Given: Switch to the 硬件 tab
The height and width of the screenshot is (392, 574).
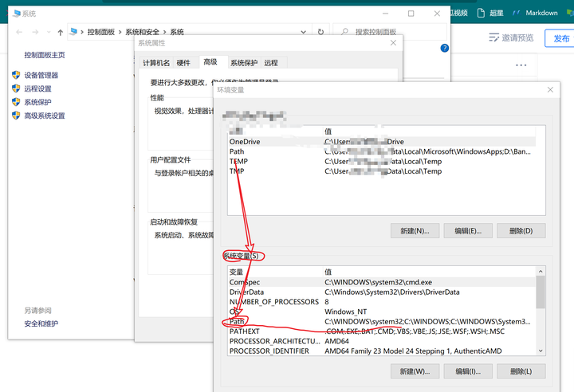Looking at the screenshot, I should point(183,63).
